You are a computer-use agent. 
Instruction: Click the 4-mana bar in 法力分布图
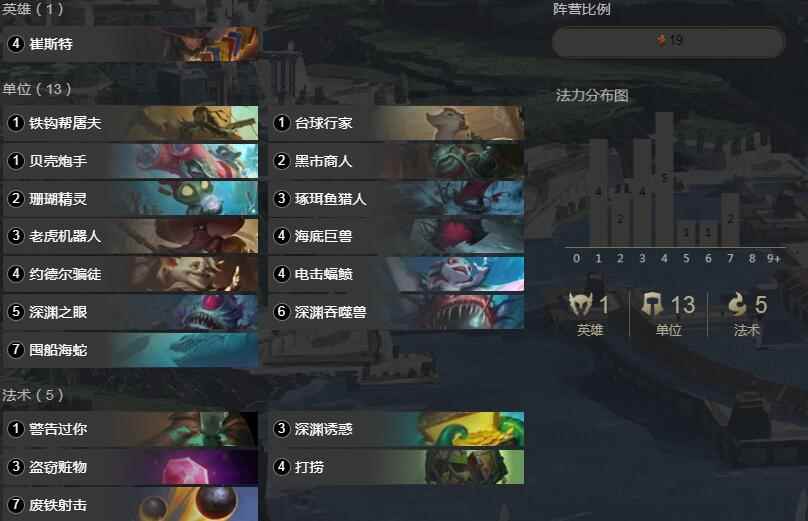(x=664, y=178)
